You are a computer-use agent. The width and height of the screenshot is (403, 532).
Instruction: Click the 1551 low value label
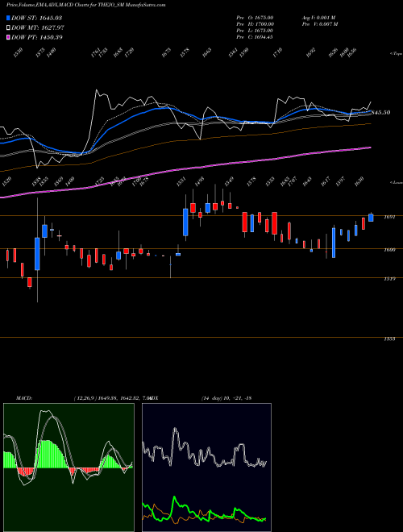181,181
